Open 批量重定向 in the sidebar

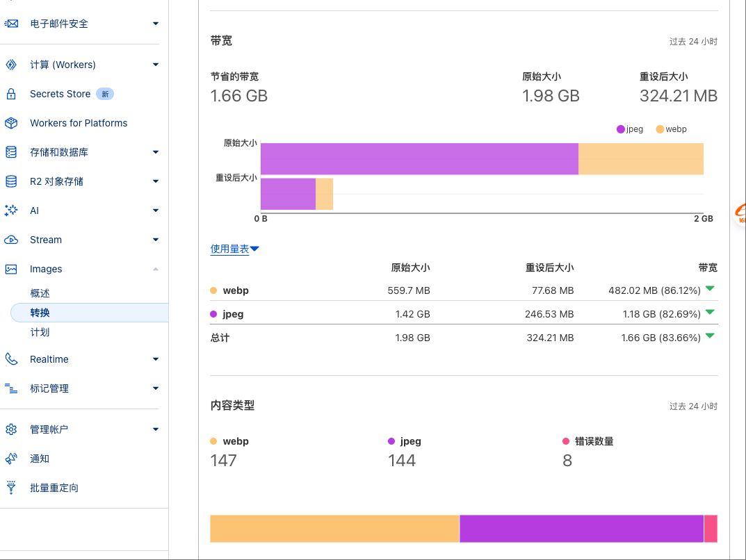tap(54, 488)
